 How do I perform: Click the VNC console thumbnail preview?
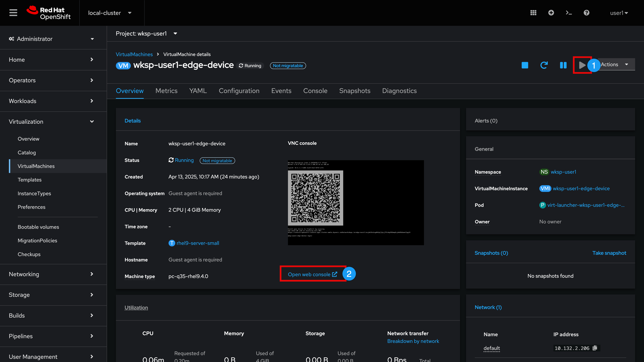(x=356, y=202)
